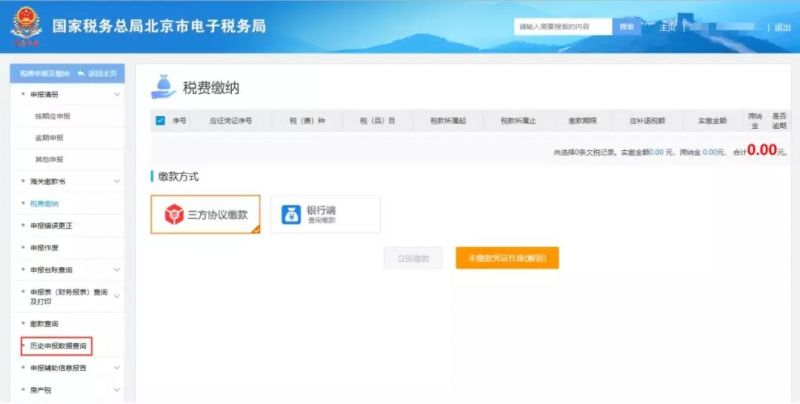Click the 税（品）目 column header
The height and width of the screenshot is (404, 800).
click(378, 121)
